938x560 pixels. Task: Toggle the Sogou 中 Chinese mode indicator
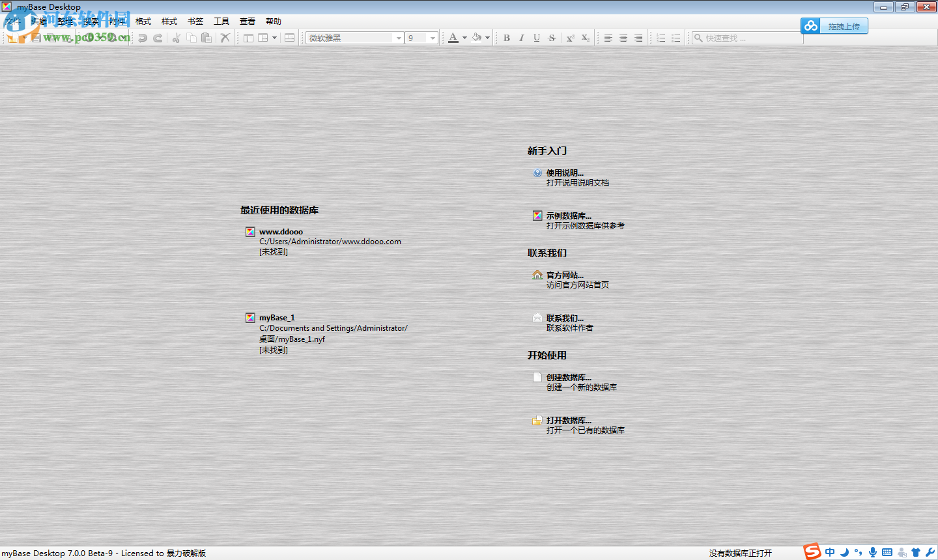coord(830,552)
